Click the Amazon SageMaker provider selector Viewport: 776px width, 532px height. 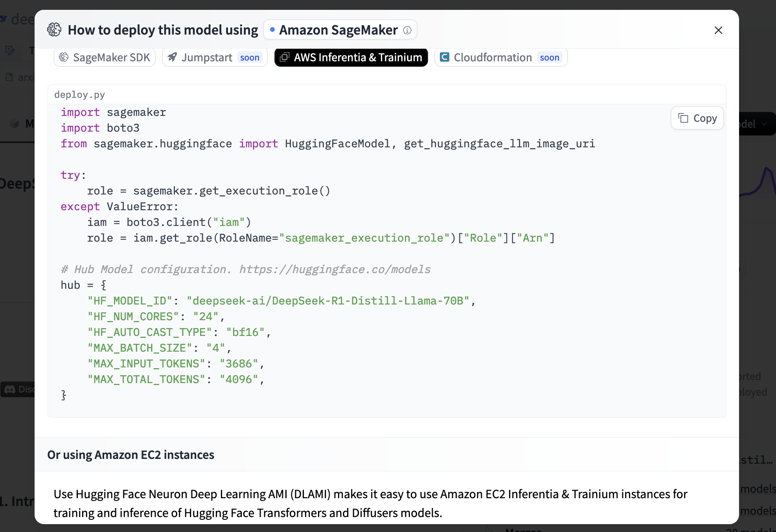point(340,30)
